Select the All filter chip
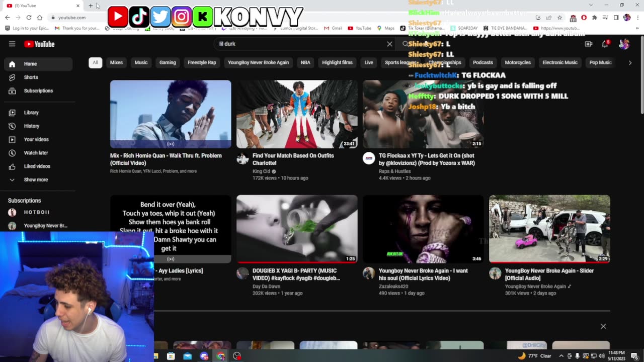The image size is (644, 362). (95, 62)
